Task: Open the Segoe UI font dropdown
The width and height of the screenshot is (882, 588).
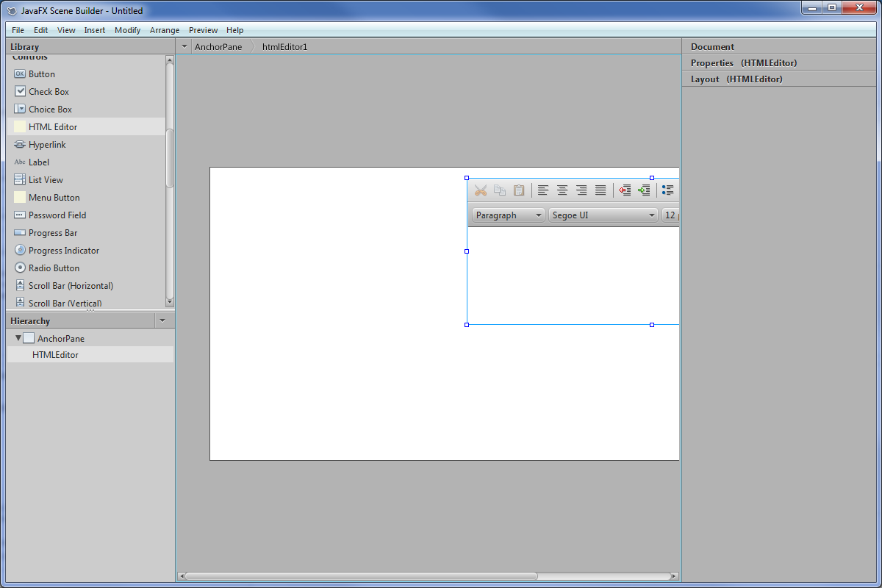Action: click(603, 215)
